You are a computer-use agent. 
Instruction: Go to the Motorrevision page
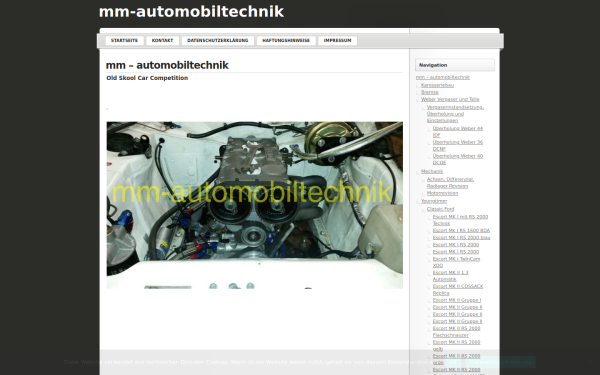(x=442, y=193)
